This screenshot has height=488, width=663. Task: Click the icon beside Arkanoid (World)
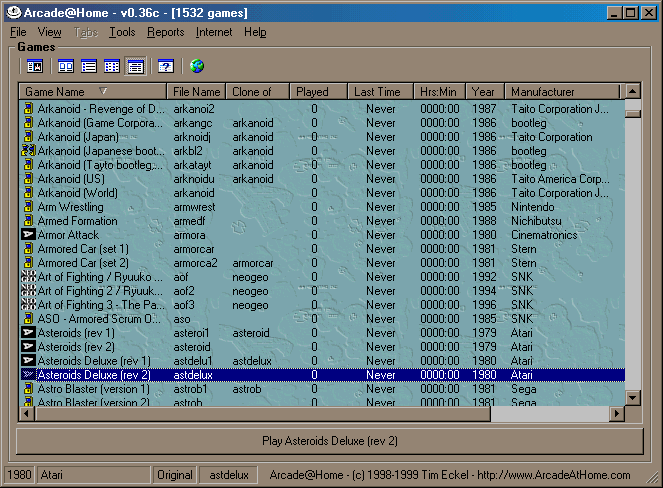tap(28, 192)
